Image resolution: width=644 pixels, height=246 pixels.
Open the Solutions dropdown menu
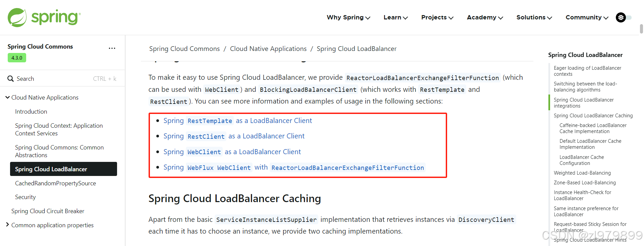[x=534, y=17]
